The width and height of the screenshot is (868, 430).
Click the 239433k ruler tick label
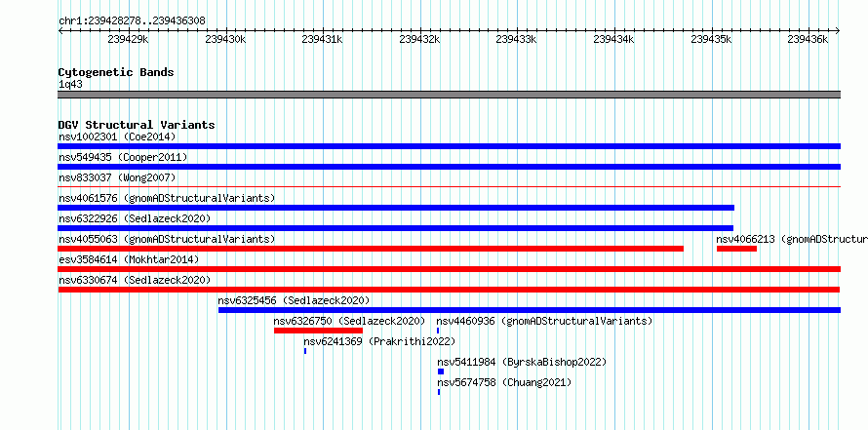(517, 39)
